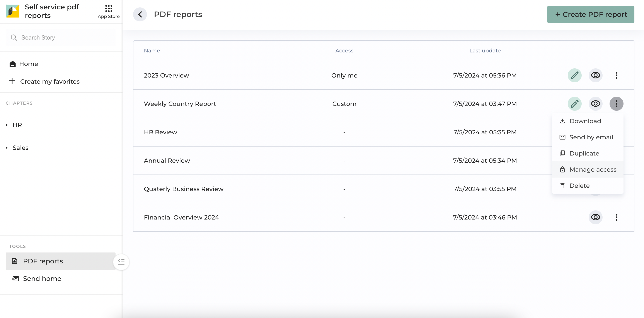Click pencil icon for Weekly Country Report

pos(574,104)
